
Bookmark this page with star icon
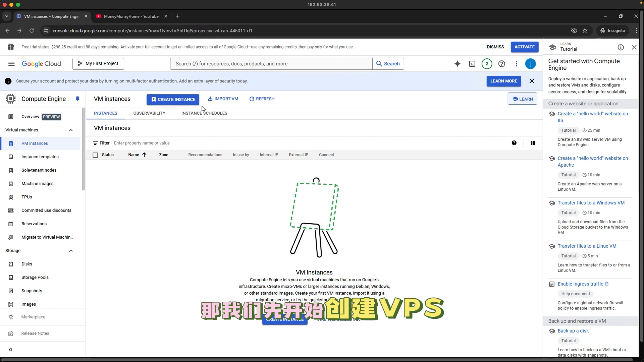pyautogui.click(x=585, y=31)
